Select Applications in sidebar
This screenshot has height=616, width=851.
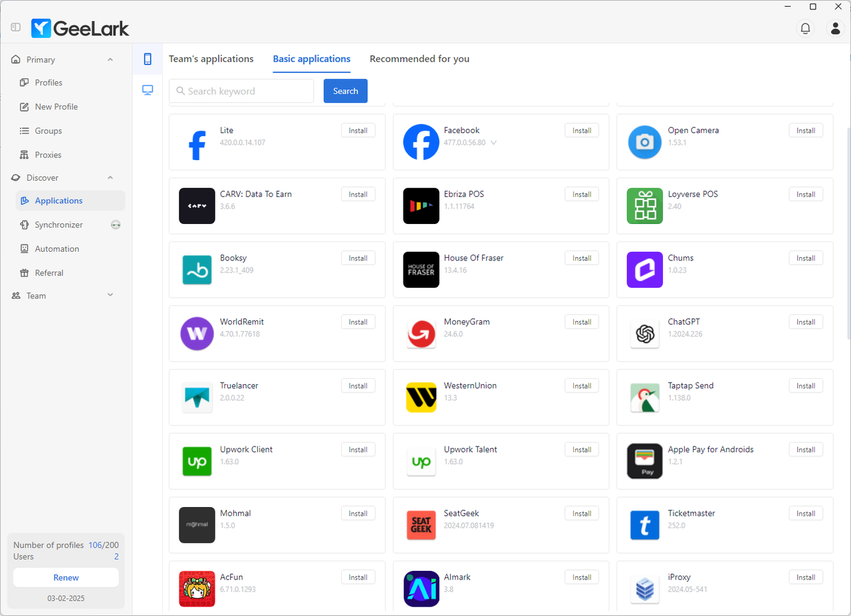pos(70,201)
